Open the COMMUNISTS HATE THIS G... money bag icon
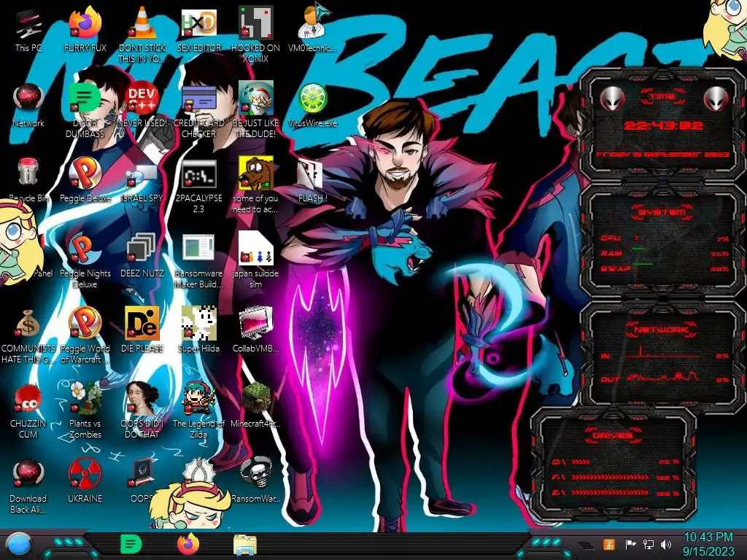Viewport: 747px width, 560px height. click(x=28, y=335)
